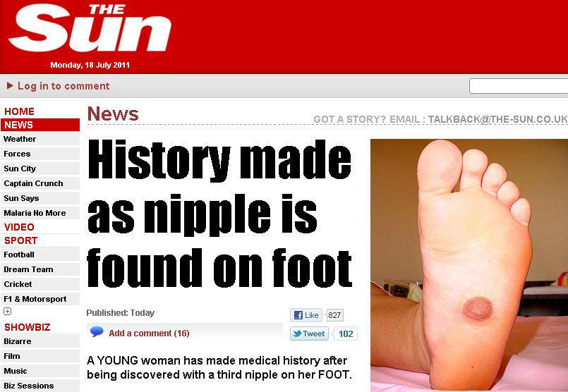Open the Weather sidebar link
Viewport: 568px width, 392px height.
click(40, 139)
